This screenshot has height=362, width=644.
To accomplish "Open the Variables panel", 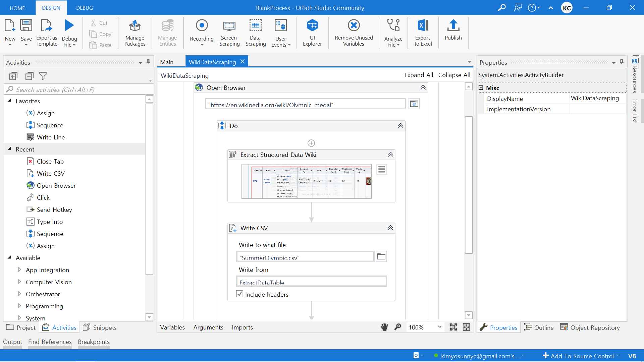I will tap(172, 327).
